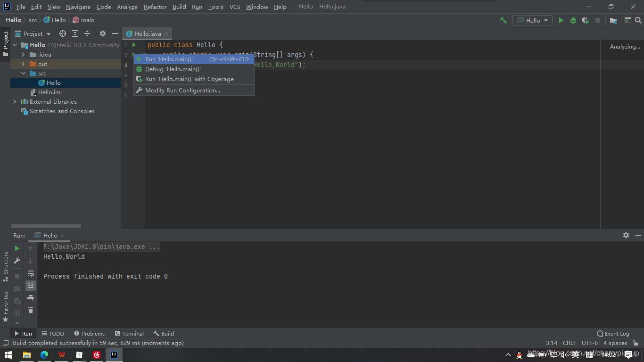Toggle tool window bars icon in status bar
This screenshot has width=644, height=362.
(6, 343)
